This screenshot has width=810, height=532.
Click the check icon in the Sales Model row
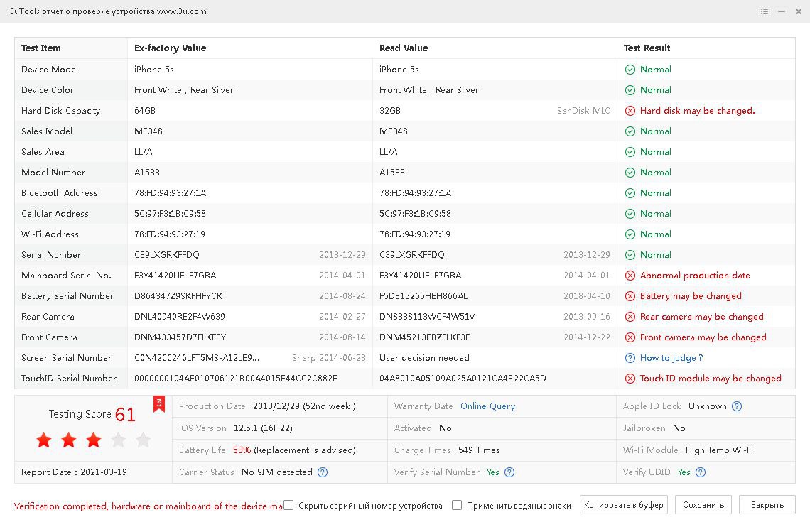(x=630, y=131)
